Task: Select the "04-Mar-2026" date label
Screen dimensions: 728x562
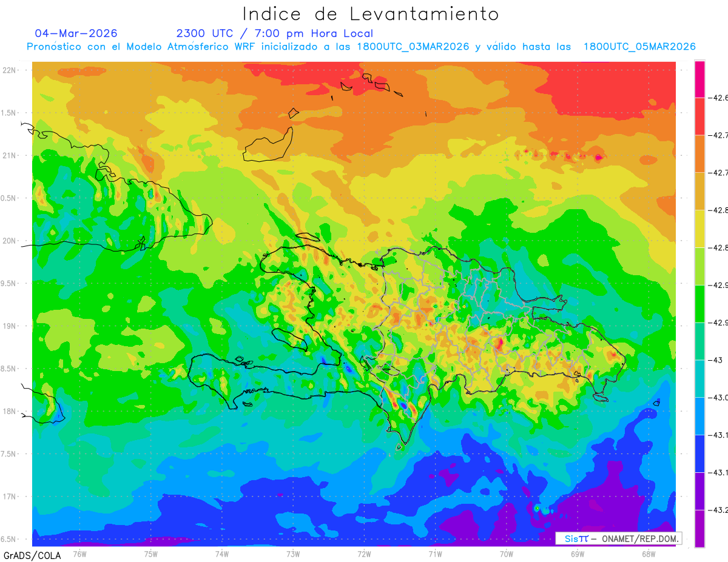Action: 76,33
